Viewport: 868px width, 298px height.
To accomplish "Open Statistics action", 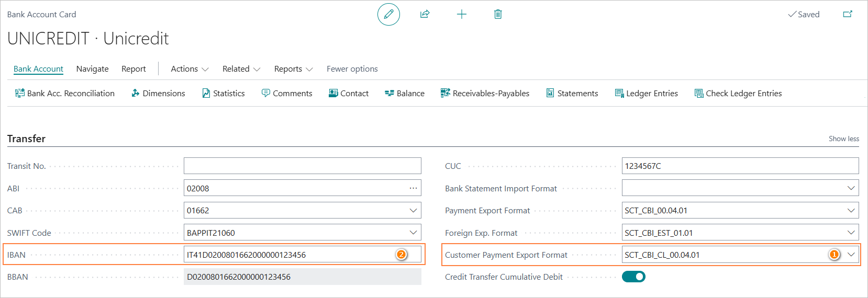I will click(x=224, y=93).
